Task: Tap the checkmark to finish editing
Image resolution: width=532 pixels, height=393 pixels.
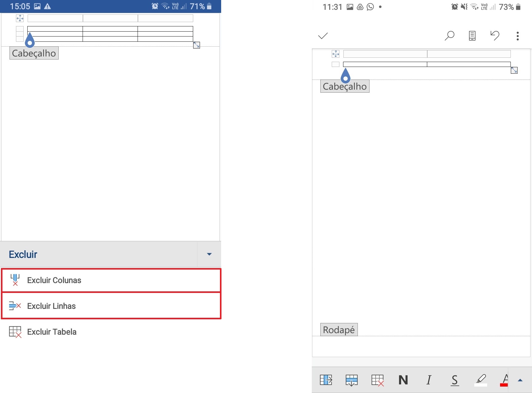Action: point(323,36)
